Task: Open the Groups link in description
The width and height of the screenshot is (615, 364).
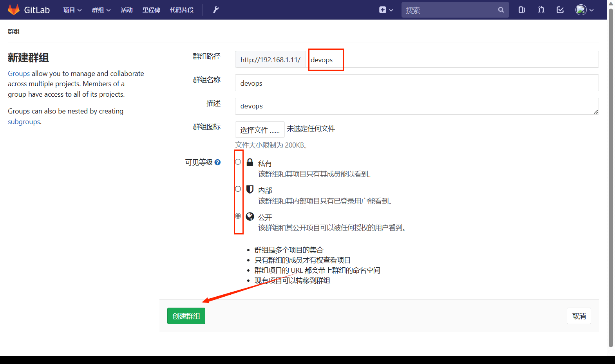Action: point(19,74)
